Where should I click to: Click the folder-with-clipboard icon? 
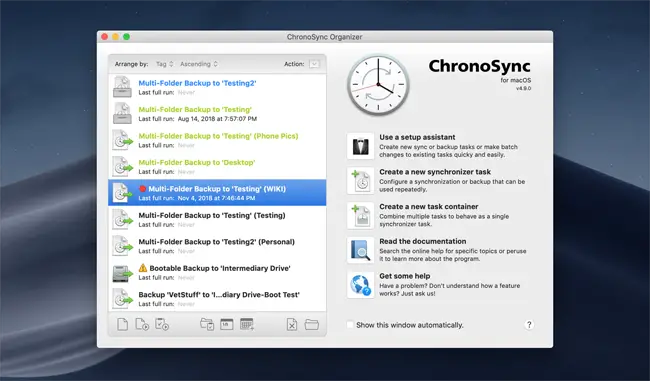207,324
